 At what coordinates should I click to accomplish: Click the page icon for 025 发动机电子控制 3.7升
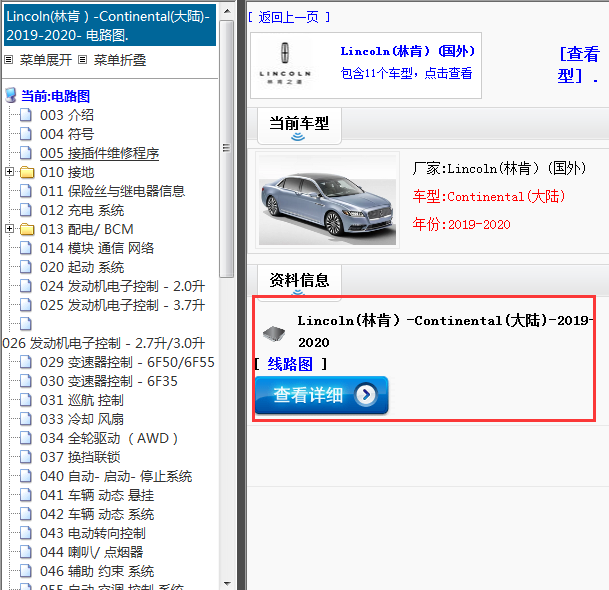26,305
